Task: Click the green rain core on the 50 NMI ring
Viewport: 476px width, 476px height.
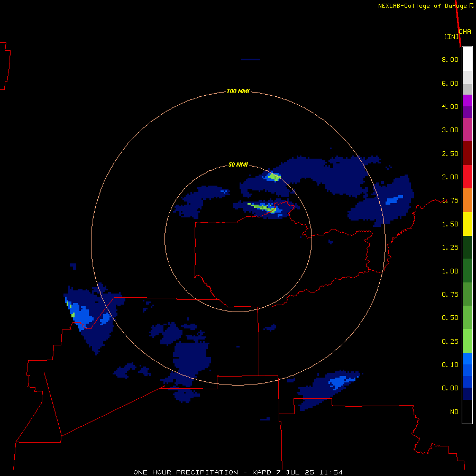Action: pos(274,176)
